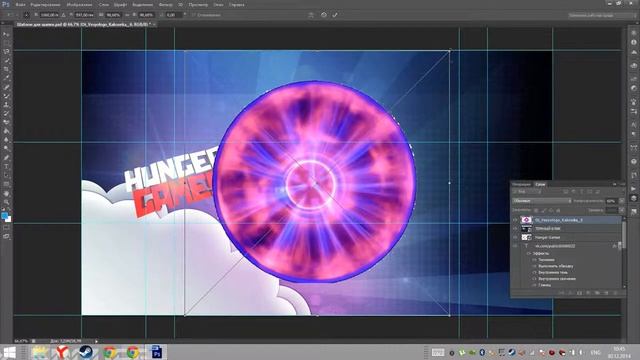The width and height of the screenshot is (640, 360).
Task: Select the Eraser tool
Action: coord(6,122)
